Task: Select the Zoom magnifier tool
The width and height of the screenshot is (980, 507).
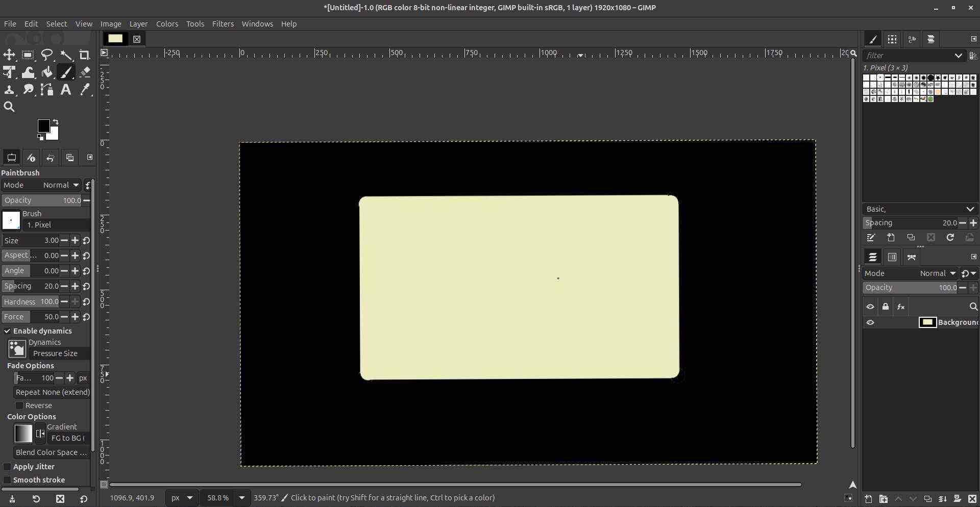Action: 9,107
